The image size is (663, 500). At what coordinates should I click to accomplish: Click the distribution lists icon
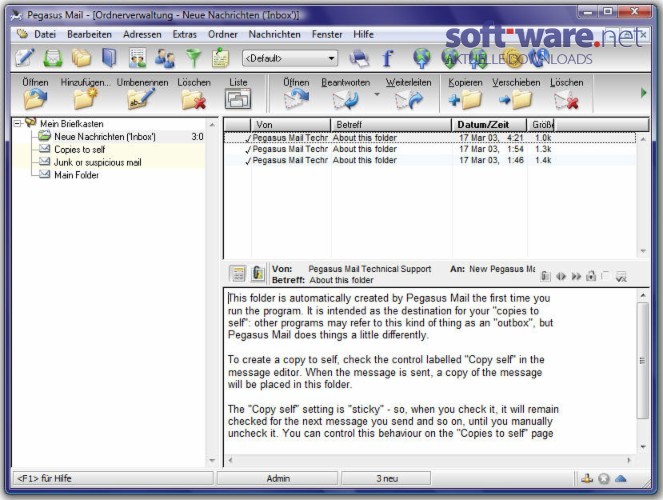(137, 58)
